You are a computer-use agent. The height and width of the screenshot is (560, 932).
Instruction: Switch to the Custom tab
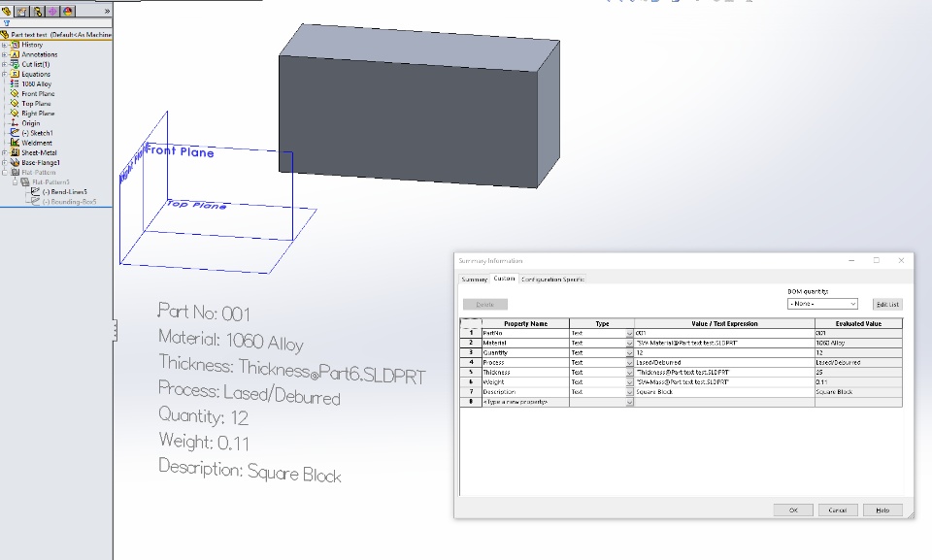click(x=504, y=279)
